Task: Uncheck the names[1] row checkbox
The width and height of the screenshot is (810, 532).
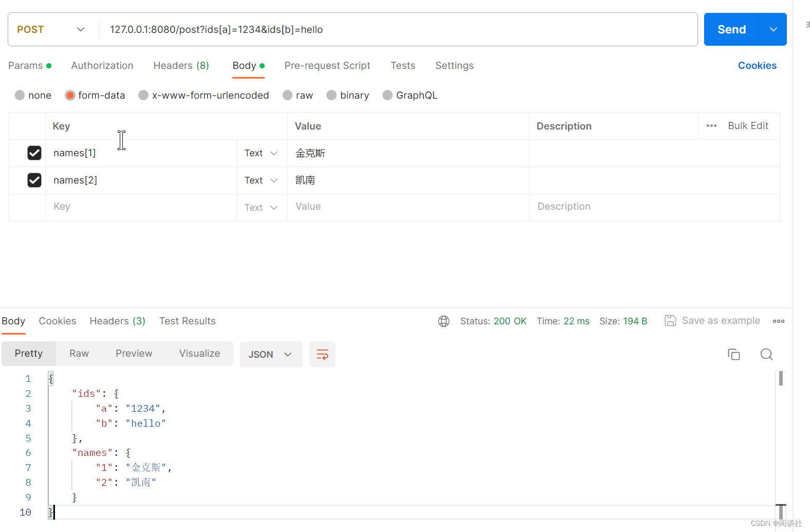Action: click(x=34, y=153)
